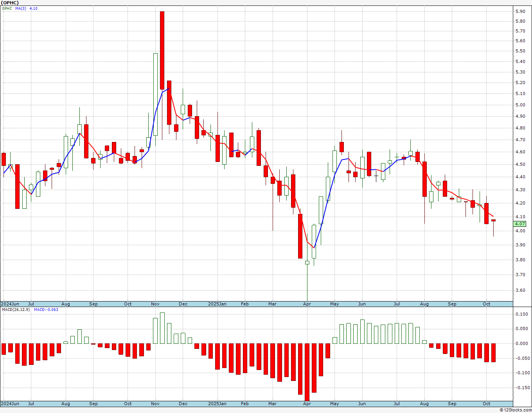
Task: Click 2024Jun on the price chart date axis
Action: pos(10,304)
